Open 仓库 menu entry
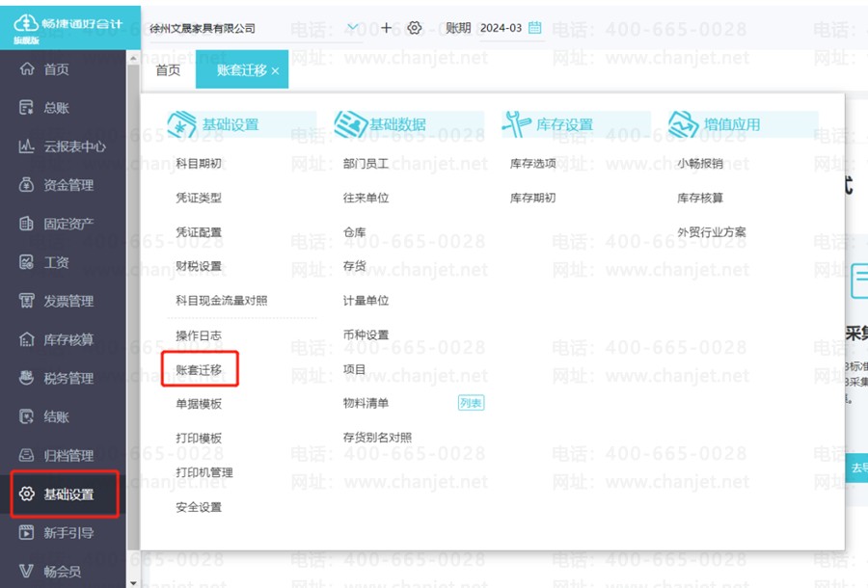This screenshot has height=588, width=868. click(354, 232)
